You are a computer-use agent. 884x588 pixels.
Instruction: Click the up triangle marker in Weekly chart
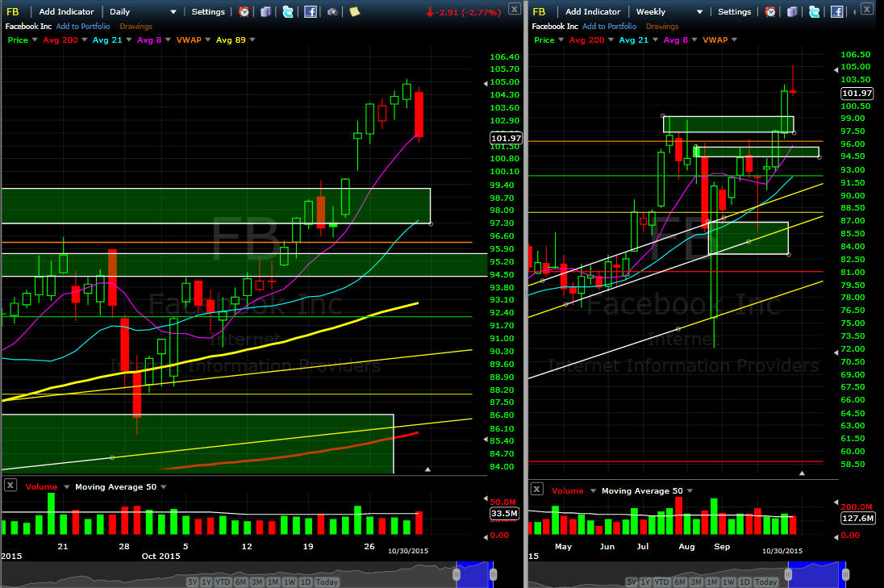tap(802, 473)
